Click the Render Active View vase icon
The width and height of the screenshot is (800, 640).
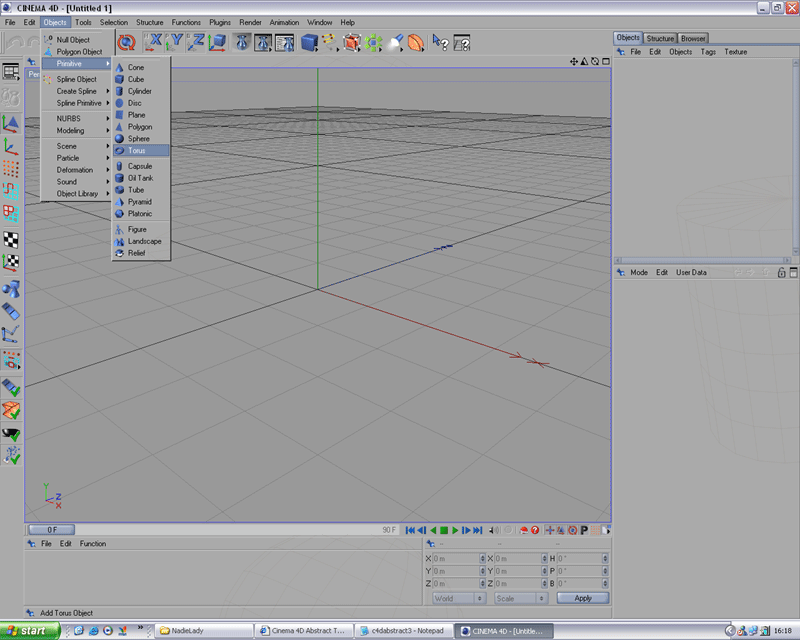pos(242,42)
